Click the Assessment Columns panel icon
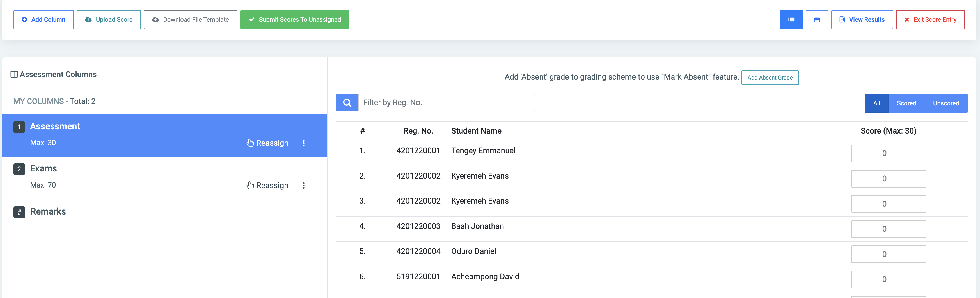The image size is (980, 298). 15,74
